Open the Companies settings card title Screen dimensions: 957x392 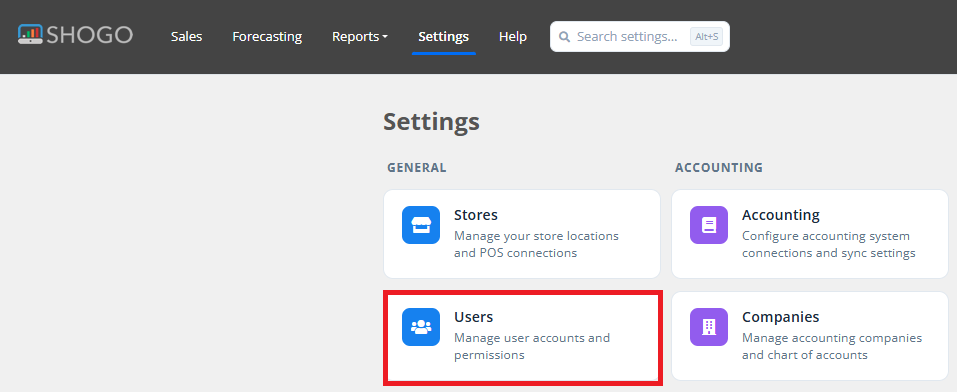[781, 317]
